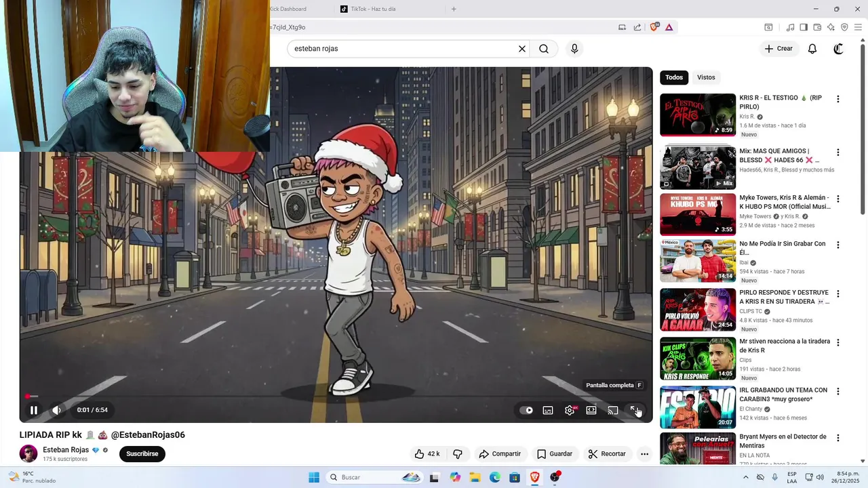The height and width of the screenshot is (488, 868).
Task: Click the share page icon in address bar
Action: pos(637,27)
